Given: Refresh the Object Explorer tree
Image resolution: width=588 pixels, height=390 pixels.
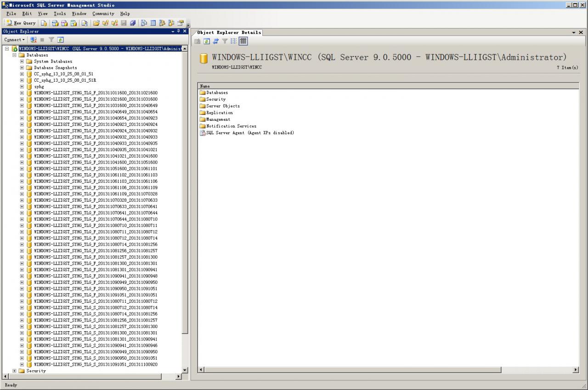Looking at the screenshot, I should [x=60, y=40].
